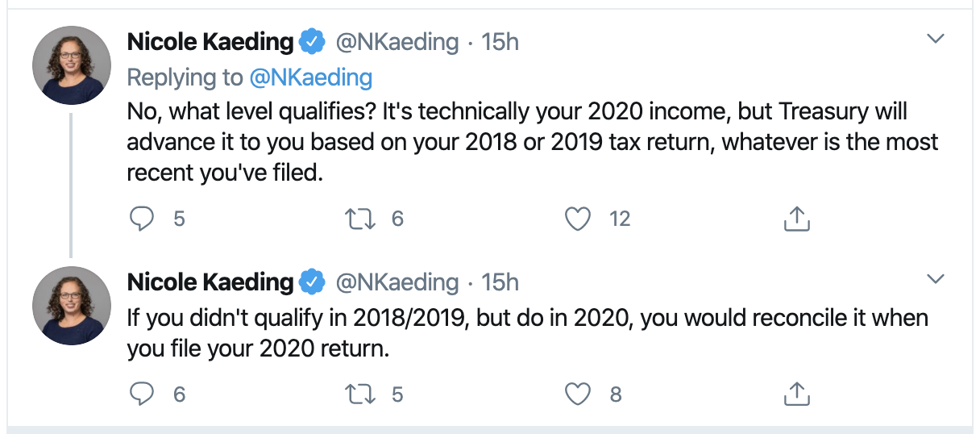
Task: Share the first tweet via share icon
Action: click(795, 219)
